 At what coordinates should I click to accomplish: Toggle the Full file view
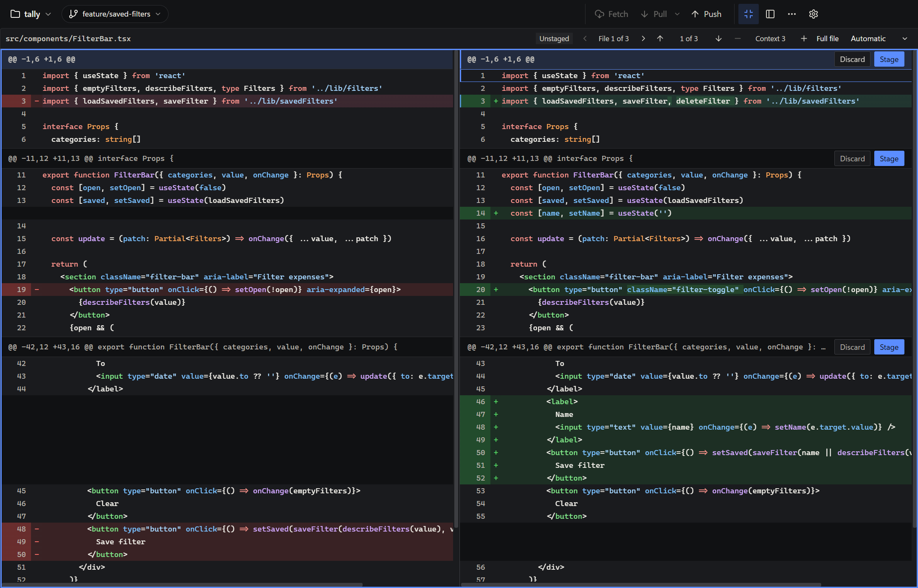tap(828, 39)
